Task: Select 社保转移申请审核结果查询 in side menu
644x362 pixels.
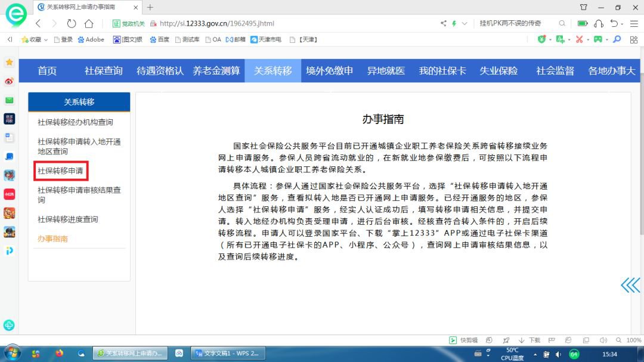Action: [x=79, y=195]
